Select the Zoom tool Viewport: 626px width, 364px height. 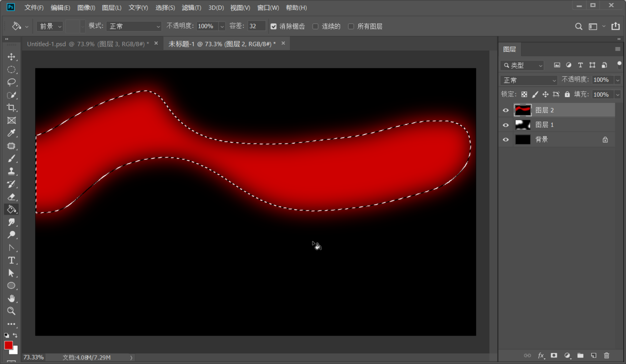coord(12,311)
